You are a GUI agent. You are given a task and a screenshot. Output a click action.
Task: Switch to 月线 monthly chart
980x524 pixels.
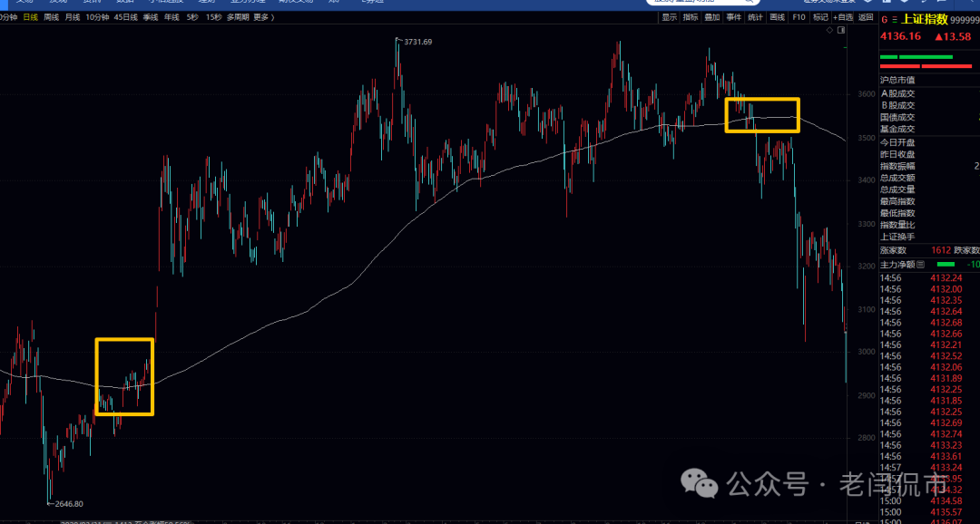(x=73, y=17)
